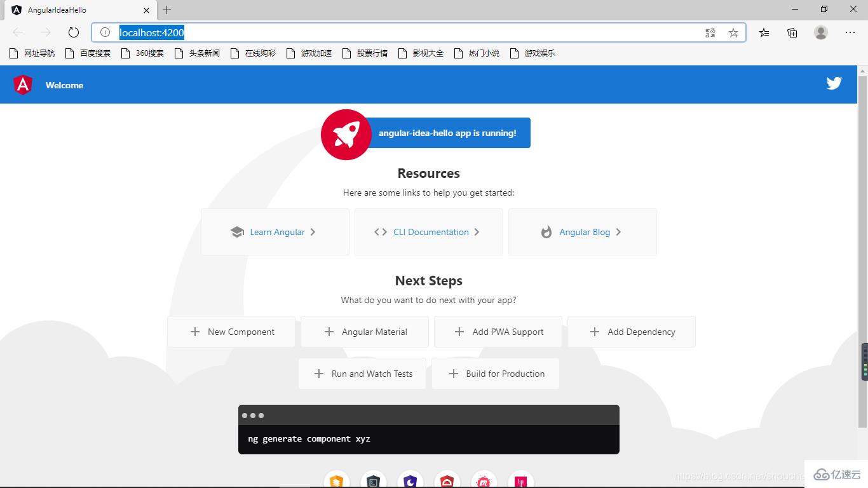Go back using the browser back arrow
The width and height of the screenshot is (868, 488).
pos(18,32)
